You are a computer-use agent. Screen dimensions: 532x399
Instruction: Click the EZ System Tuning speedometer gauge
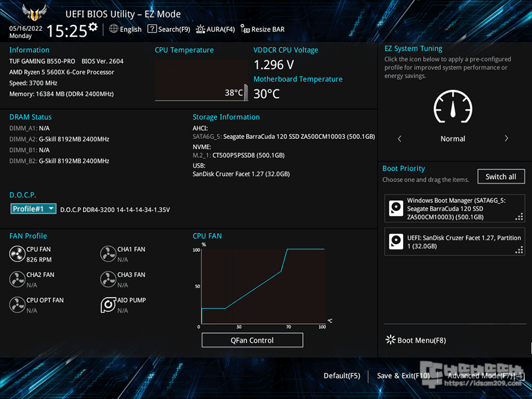453,106
